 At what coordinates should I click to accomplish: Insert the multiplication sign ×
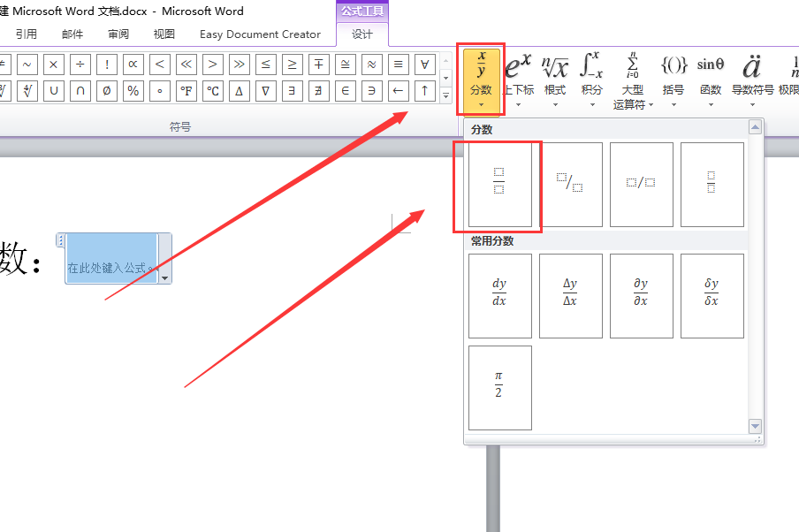coord(54,65)
